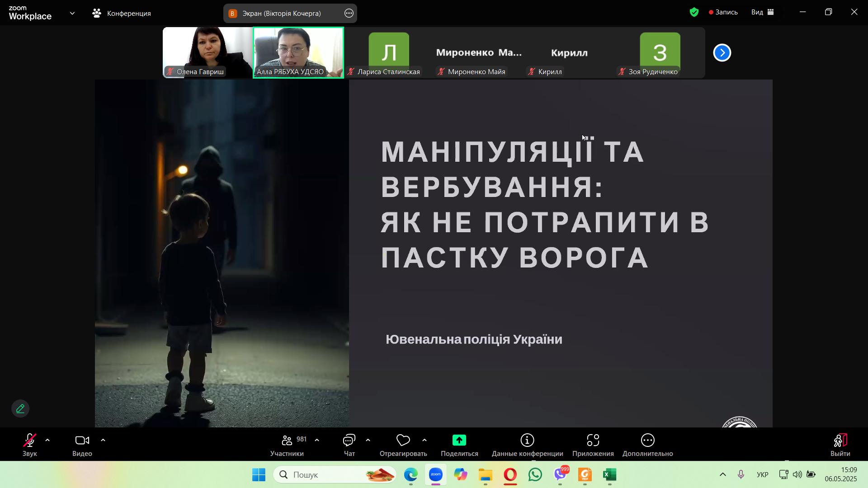The image size is (868, 488).
Task: Open the Вид (View) menu
Action: pyautogui.click(x=763, y=12)
